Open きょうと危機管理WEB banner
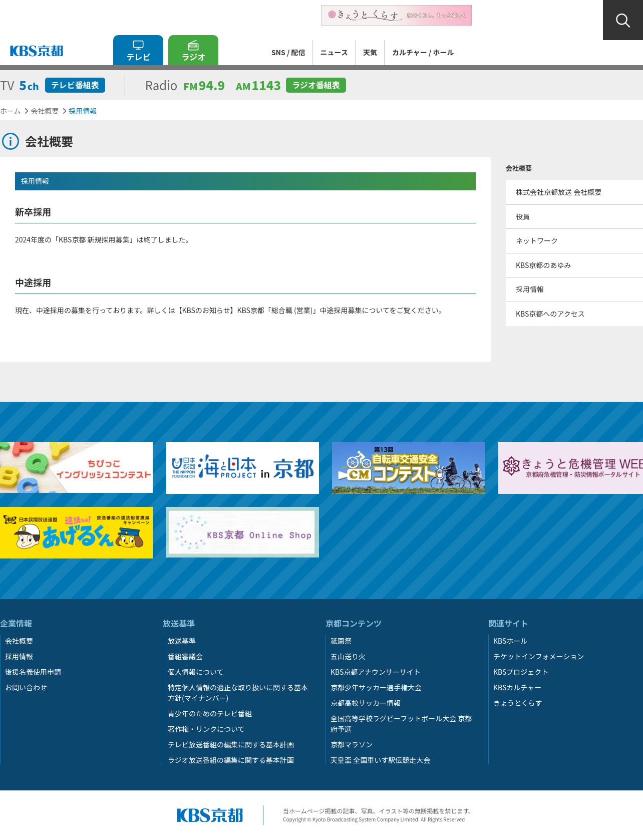643x840 pixels. coord(570,467)
